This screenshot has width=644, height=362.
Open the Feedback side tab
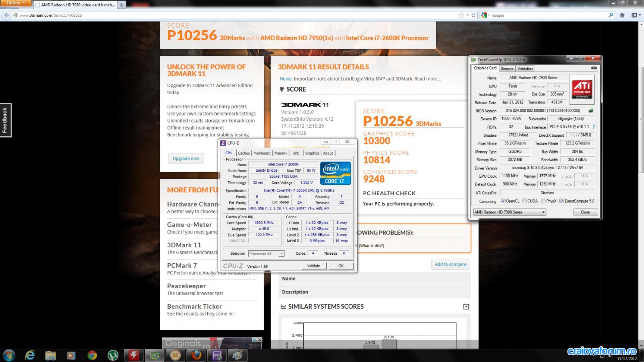(x=5, y=120)
